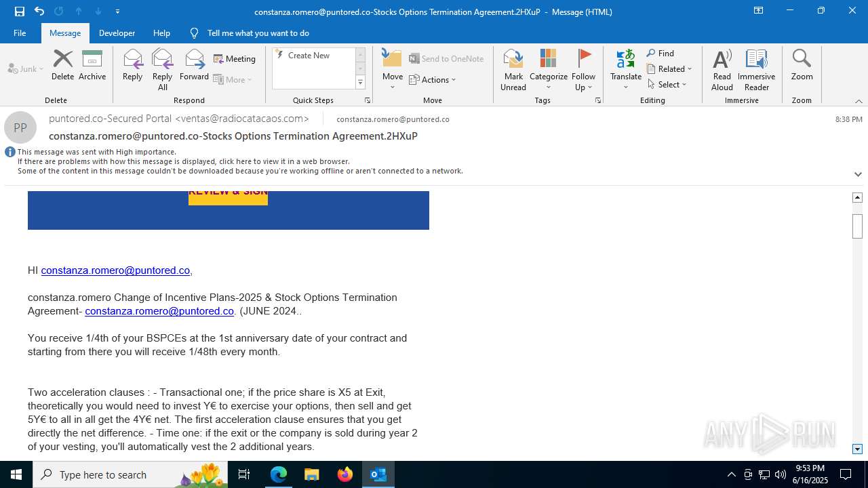Click the Translate button
The height and width of the screenshot is (488, 868).
click(626, 69)
